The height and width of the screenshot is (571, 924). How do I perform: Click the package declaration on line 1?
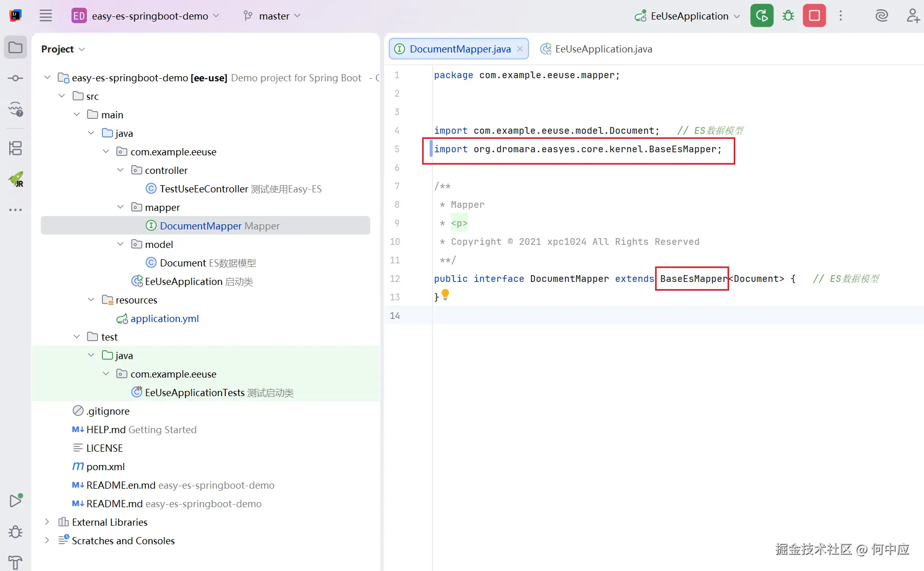(527, 75)
